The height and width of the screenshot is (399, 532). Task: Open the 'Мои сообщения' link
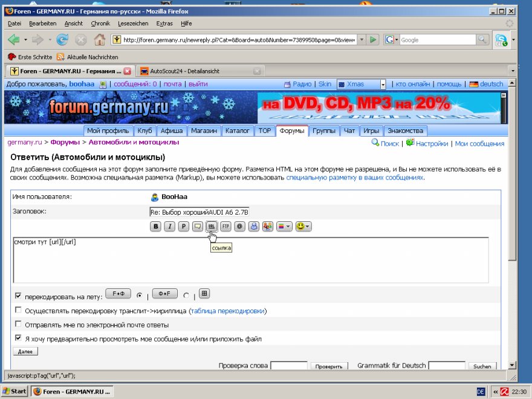click(479, 143)
